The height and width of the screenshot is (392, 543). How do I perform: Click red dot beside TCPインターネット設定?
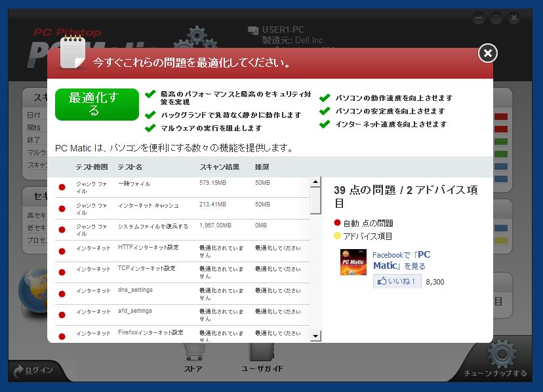coord(62,273)
